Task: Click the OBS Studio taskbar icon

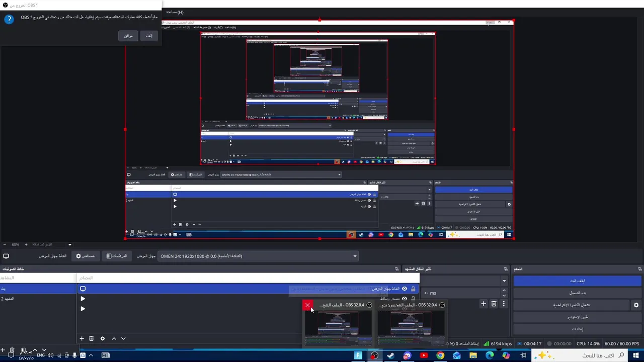Action: coord(374,355)
